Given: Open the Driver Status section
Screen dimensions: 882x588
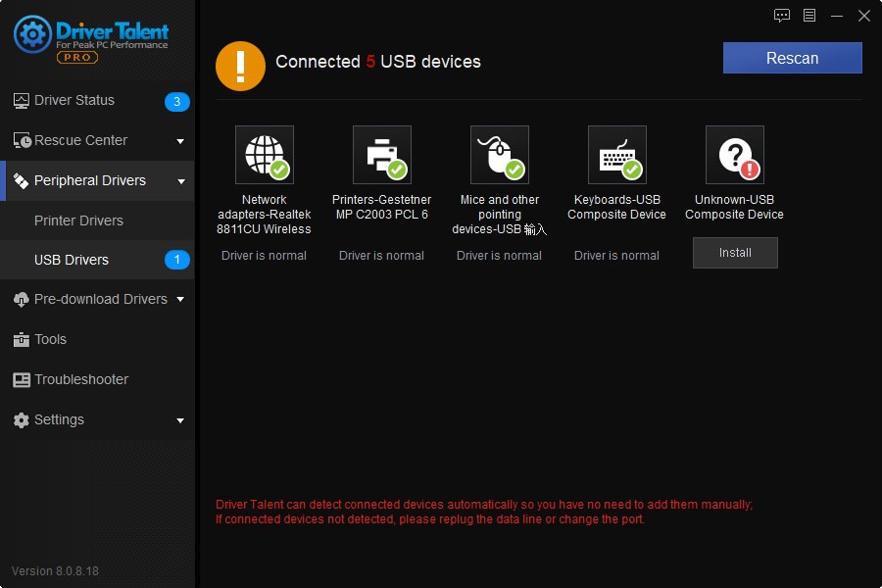Looking at the screenshot, I should click(x=74, y=101).
